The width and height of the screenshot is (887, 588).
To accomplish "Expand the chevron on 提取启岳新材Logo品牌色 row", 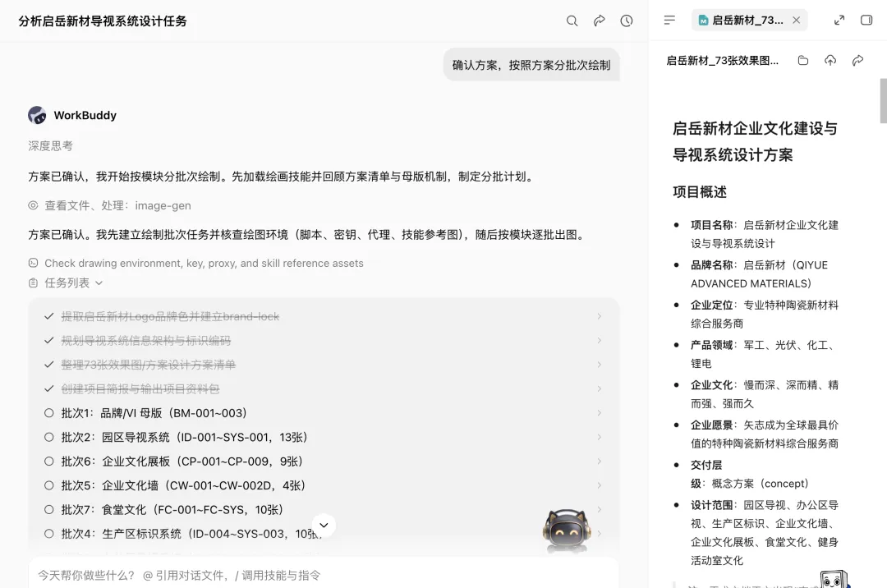I will [x=599, y=317].
